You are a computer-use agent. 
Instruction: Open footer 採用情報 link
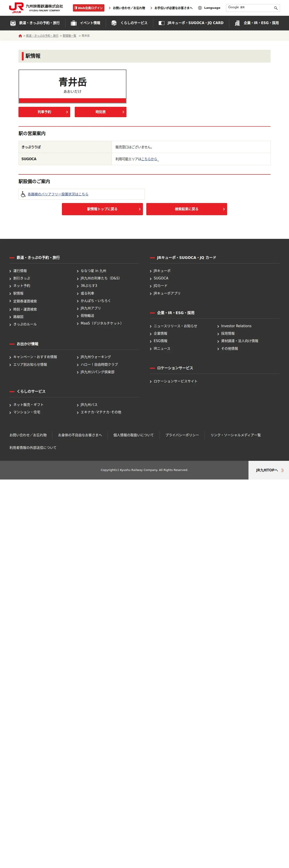(227, 333)
